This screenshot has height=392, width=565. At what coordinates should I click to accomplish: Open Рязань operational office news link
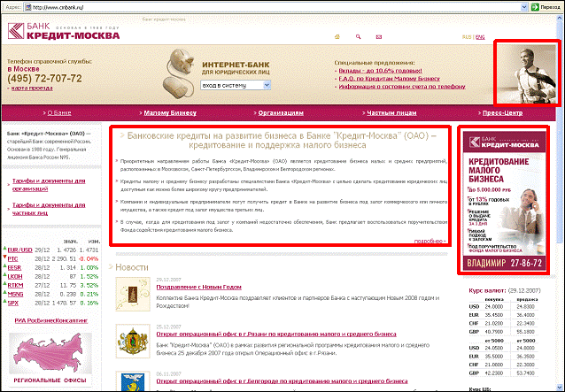click(x=276, y=334)
